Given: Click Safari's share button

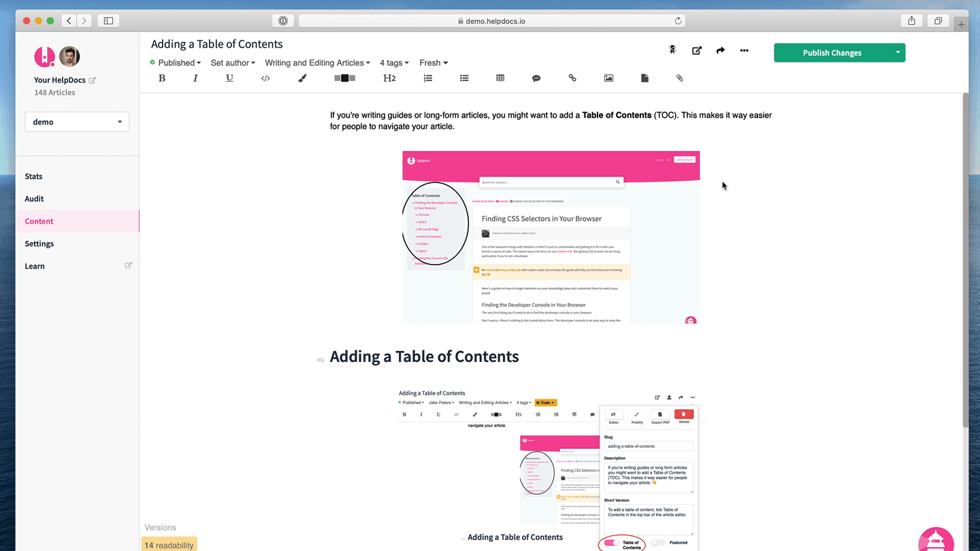Looking at the screenshot, I should point(911,21).
